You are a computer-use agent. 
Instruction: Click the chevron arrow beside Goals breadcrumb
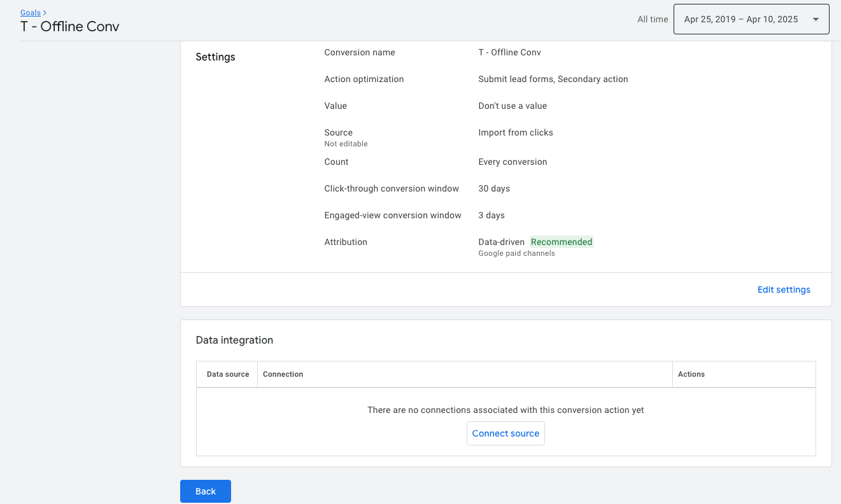(45, 13)
